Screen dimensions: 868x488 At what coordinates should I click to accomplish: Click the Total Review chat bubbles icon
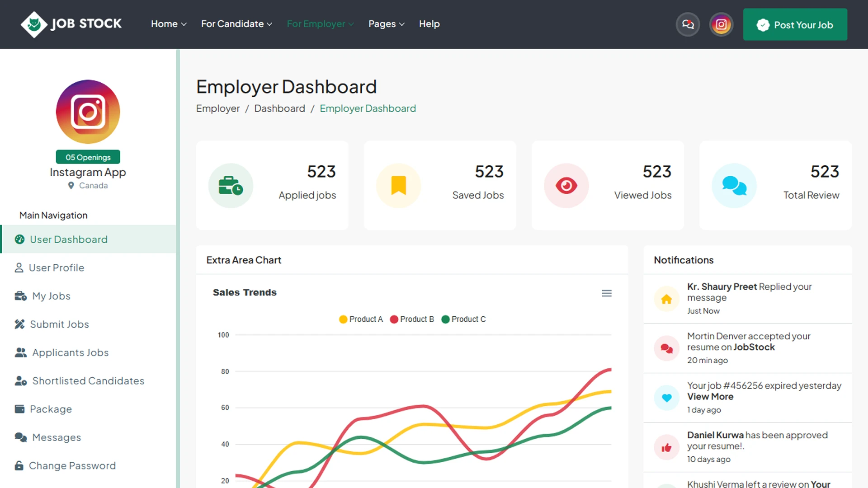tap(734, 186)
